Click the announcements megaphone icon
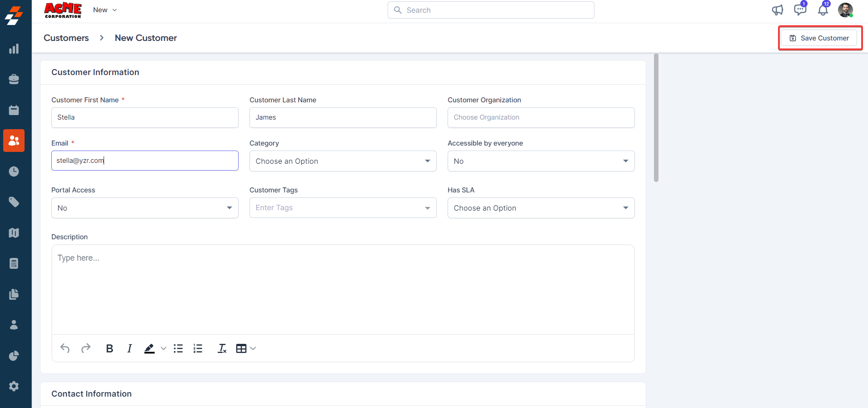The image size is (868, 408). pyautogui.click(x=777, y=10)
